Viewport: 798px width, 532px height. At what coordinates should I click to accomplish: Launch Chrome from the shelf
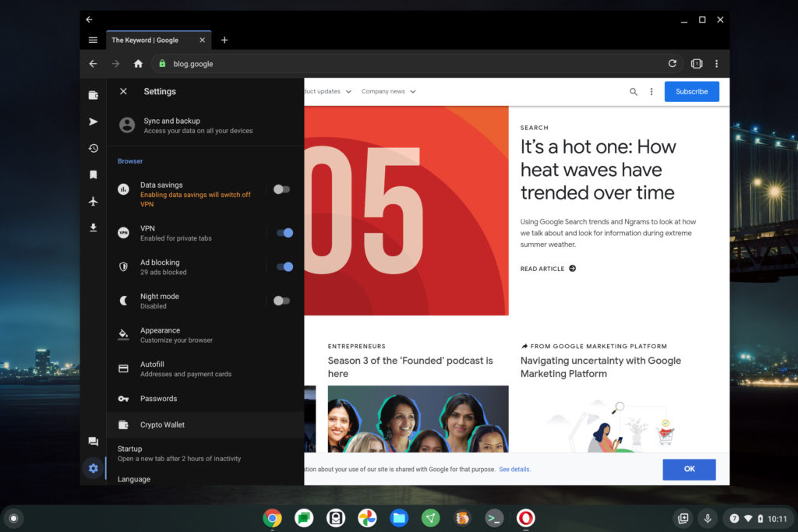coord(272,518)
